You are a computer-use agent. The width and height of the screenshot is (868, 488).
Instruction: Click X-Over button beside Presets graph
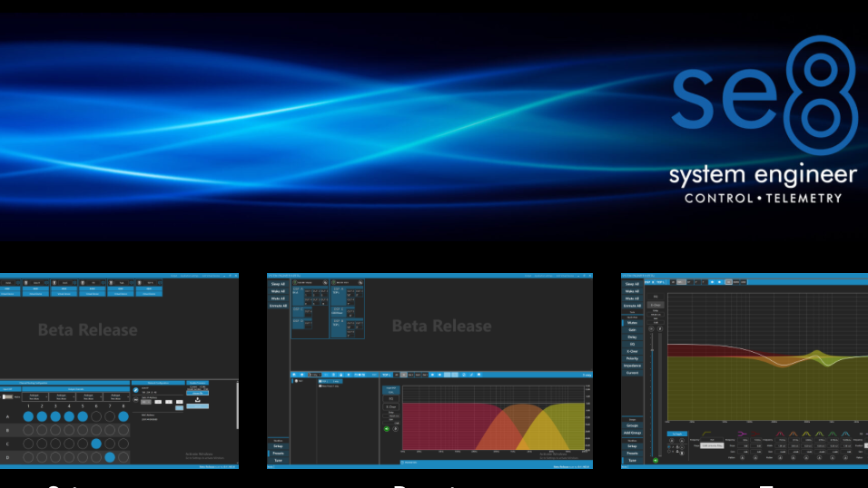click(x=390, y=406)
